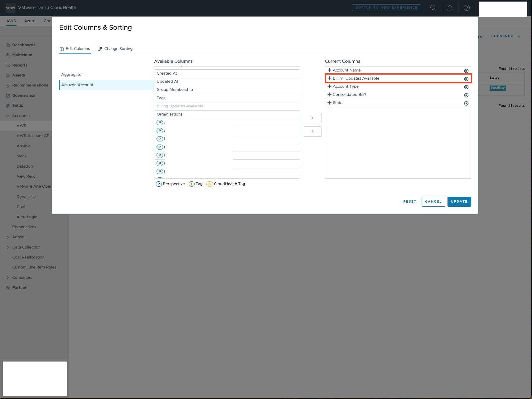Viewport: 532px width, 399px height.
Task: Switch to the Change Sorting tab
Action: point(115,49)
